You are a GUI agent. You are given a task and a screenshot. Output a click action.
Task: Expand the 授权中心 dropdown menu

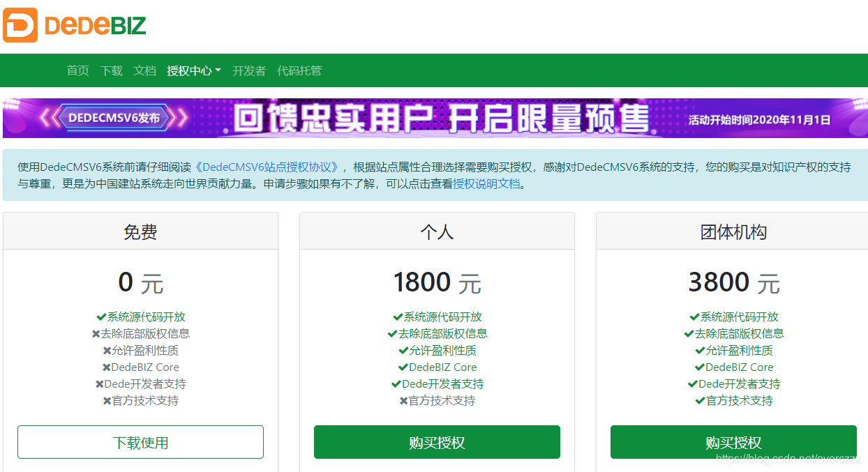click(194, 70)
